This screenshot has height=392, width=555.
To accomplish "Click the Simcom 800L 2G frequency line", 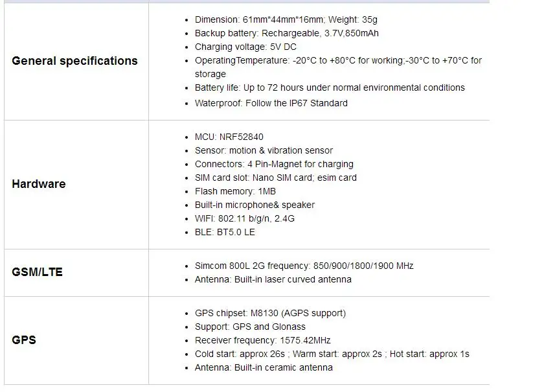I will (304, 266).
